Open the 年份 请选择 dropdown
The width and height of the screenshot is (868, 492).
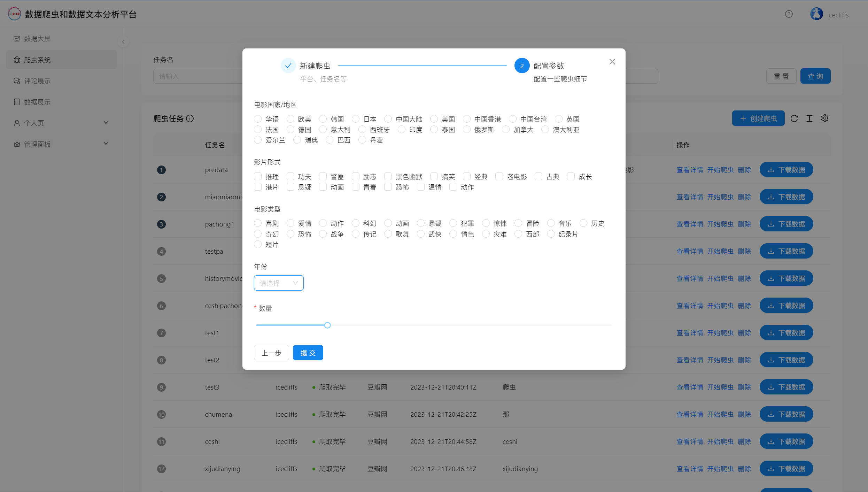[279, 283]
